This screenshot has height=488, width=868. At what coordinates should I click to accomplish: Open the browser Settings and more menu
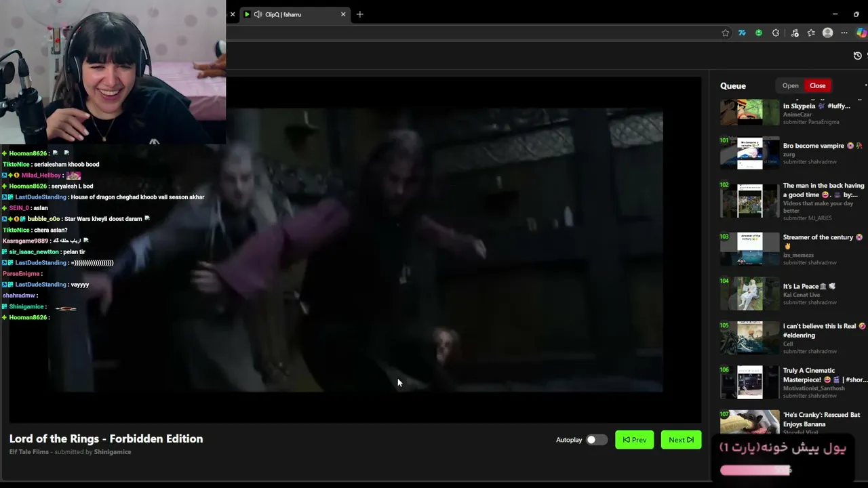click(x=844, y=33)
